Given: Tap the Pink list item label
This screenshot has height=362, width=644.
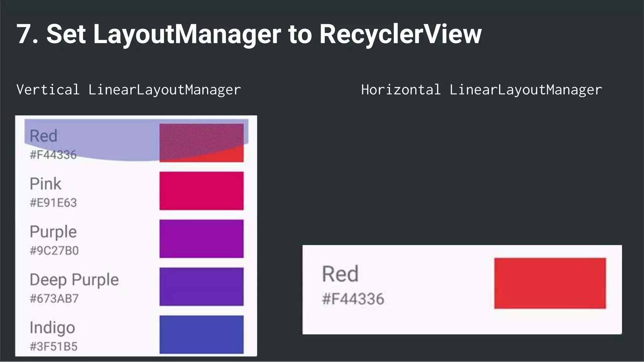Looking at the screenshot, I should pyautogui.click(x=45, y=184).
